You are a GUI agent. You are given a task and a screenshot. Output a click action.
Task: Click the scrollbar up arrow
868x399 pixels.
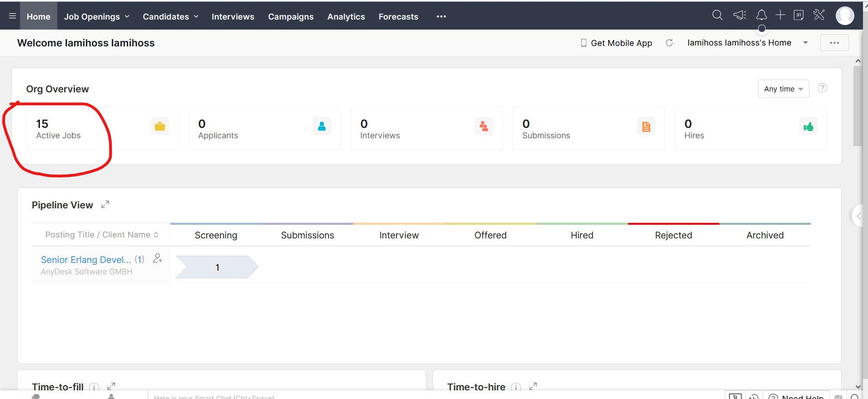(858, 61)
